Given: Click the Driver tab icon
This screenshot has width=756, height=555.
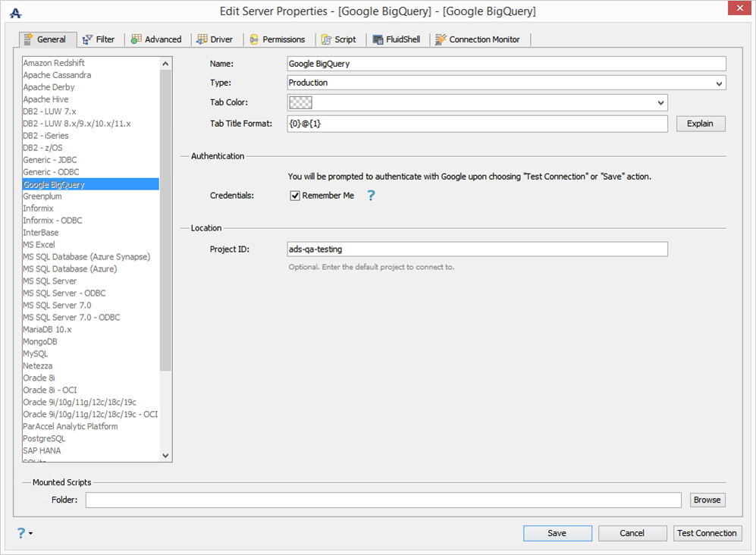Looking at the screenshot, I should (x=202, y=39).
